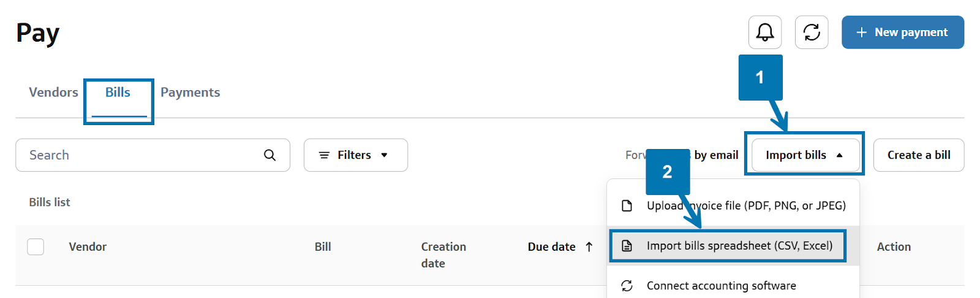Click the Connect accounting software sync icon
This screenshot has height=298, width=980.
coord(627,286)
